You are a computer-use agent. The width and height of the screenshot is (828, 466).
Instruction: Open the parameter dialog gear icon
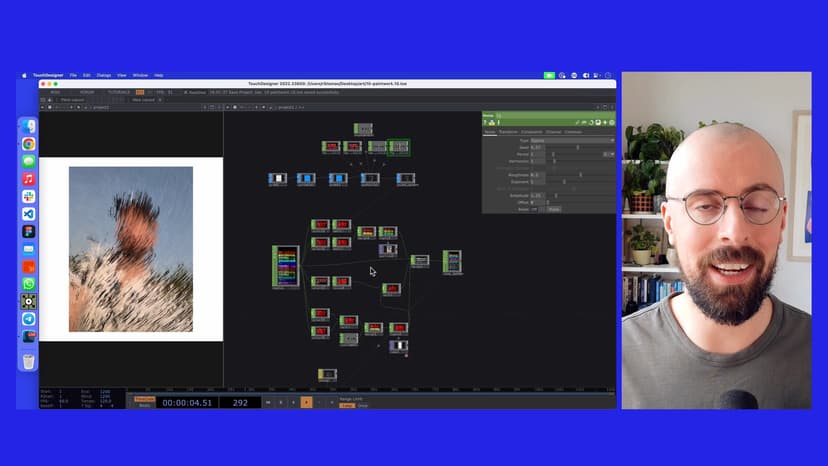[611, 122]
